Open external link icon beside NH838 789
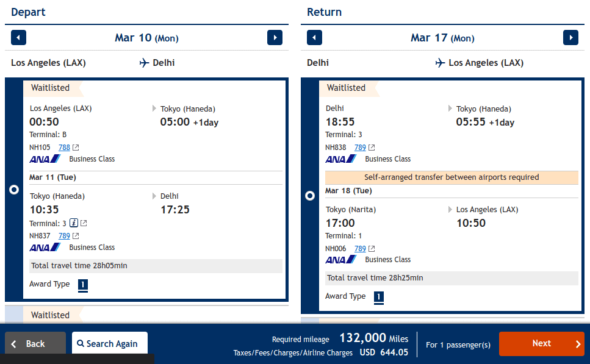 (372, 148)
